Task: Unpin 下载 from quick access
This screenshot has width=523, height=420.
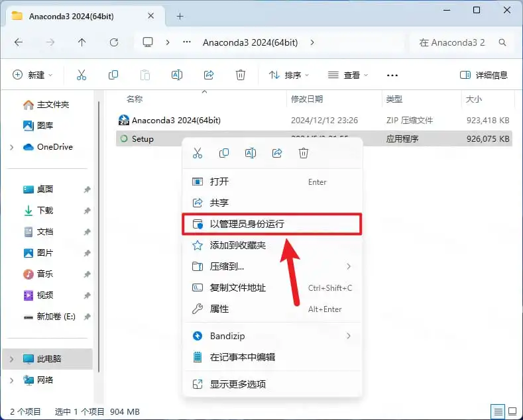Action: [87, 211]
